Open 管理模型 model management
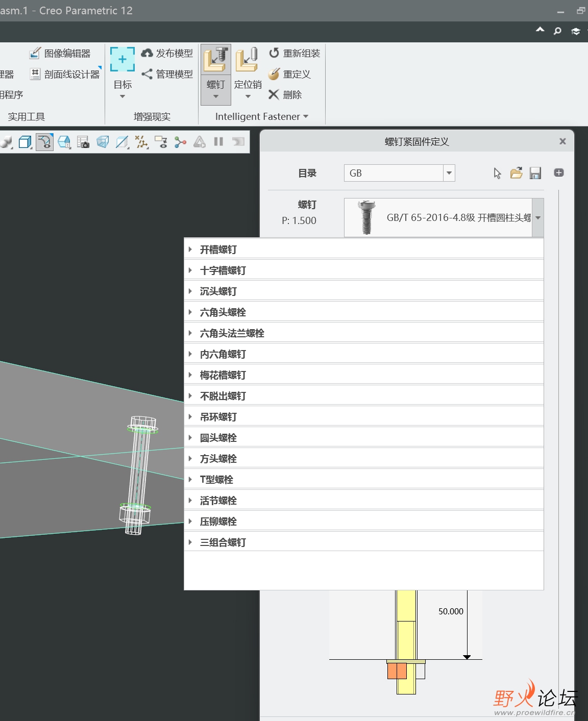The height and width of the screenshot is (721, 588). (167, 74)
